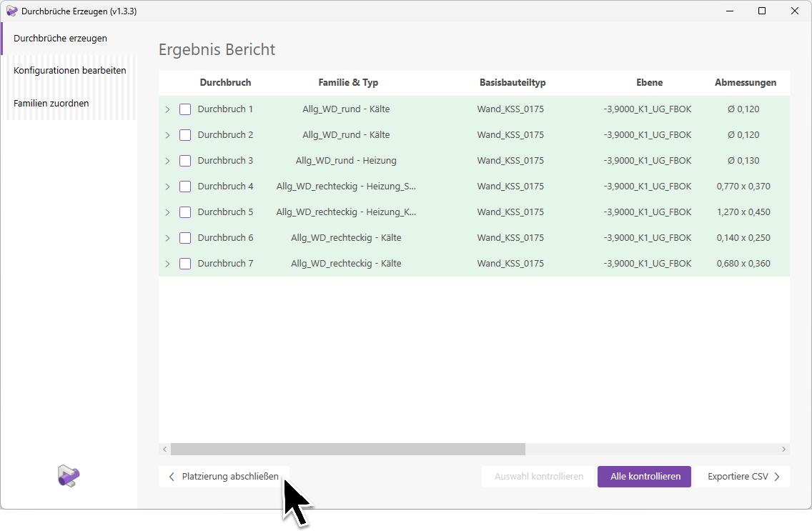The width and height of the screenshot is (812, 531).
Task: Open the Konfigurationen bearbeiten tab
Action: tap(69, 71)
